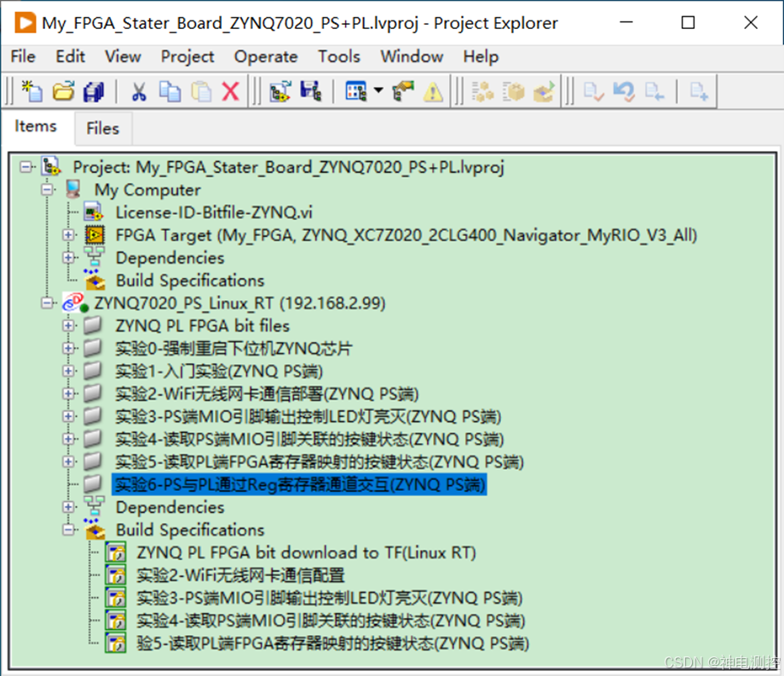Click the Cut scissors icon
The image size is (784, 676).
point(139,91)
